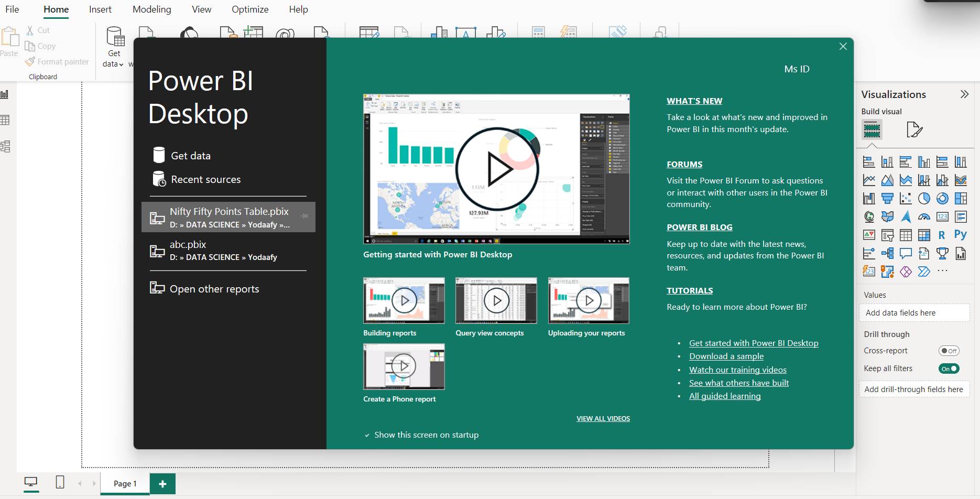Select the Area chart visual
The image size is (980, 499).
pyautogui.click(x=887, y=180)
